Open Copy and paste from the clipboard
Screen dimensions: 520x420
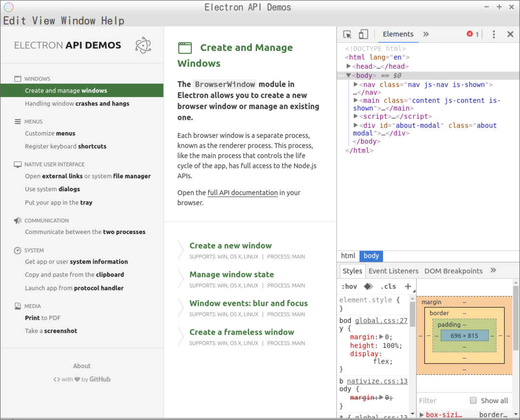pyautogui.click(x=74, y=274)
